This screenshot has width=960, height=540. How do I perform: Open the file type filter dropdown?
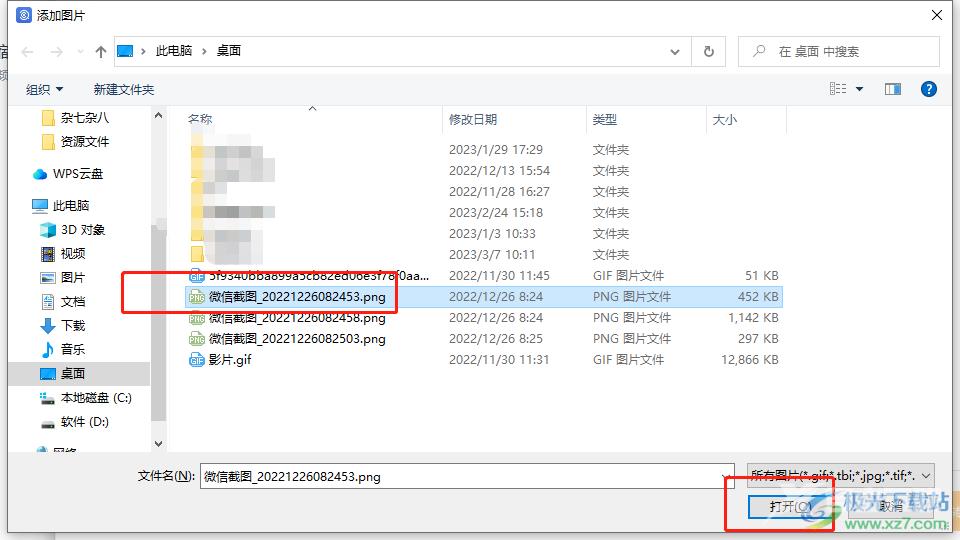click(841, 476)
